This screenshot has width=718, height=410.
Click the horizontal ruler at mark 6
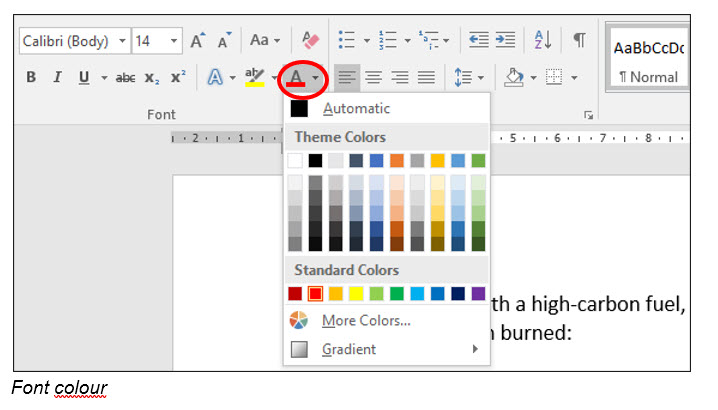557,138
